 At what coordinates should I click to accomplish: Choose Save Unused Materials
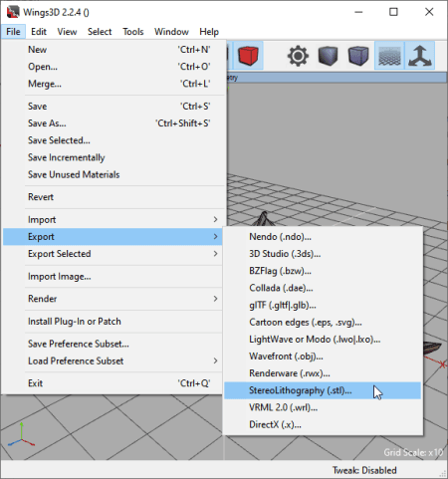coord(113,174)
